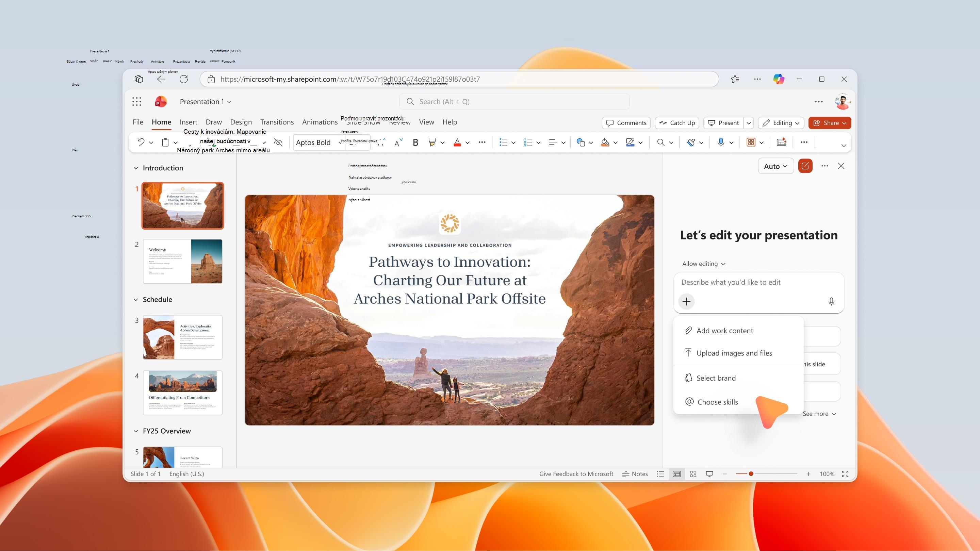Collapse the FY25 Overview section

pyautogui.click(x=136, y=431)
